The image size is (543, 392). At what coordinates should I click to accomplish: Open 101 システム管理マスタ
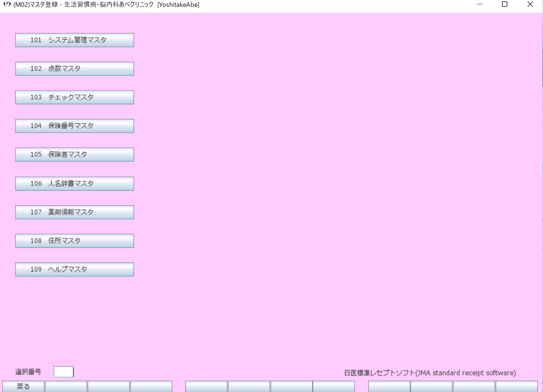74,40
